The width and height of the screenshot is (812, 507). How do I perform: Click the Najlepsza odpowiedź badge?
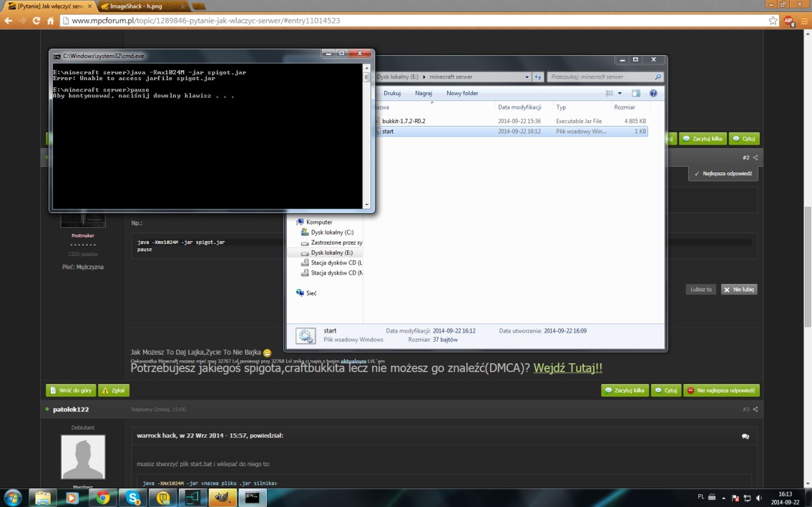coord(723,174)
